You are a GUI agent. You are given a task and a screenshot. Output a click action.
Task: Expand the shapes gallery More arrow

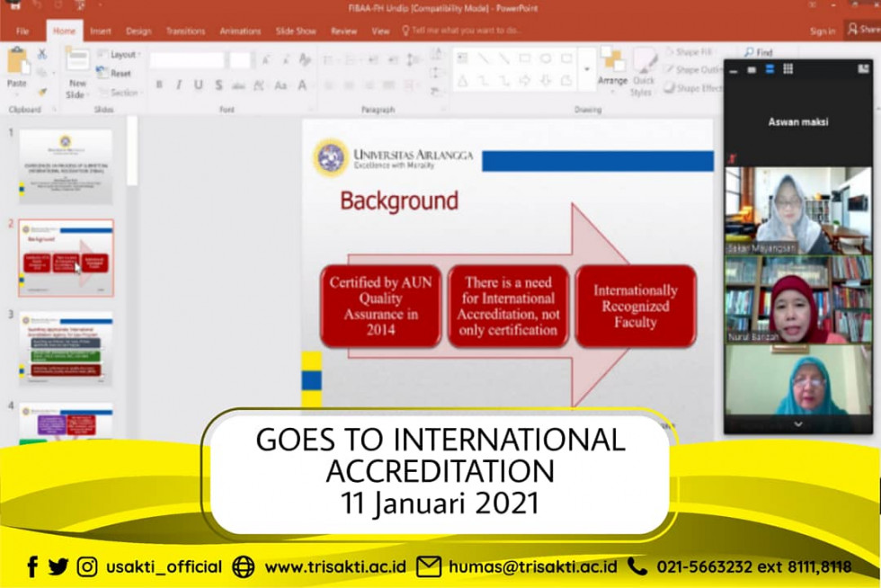click(586, 70)
